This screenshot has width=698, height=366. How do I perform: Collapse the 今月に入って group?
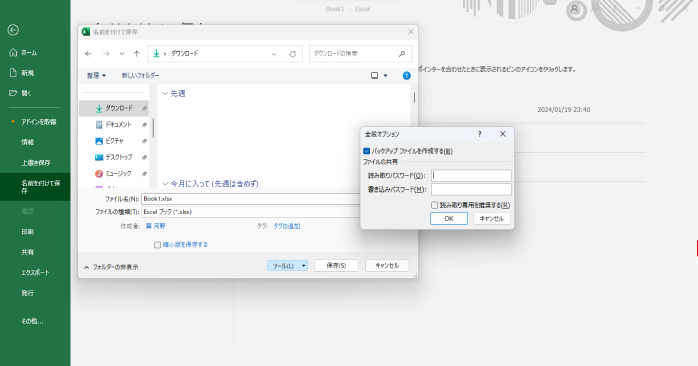(165, 183)
